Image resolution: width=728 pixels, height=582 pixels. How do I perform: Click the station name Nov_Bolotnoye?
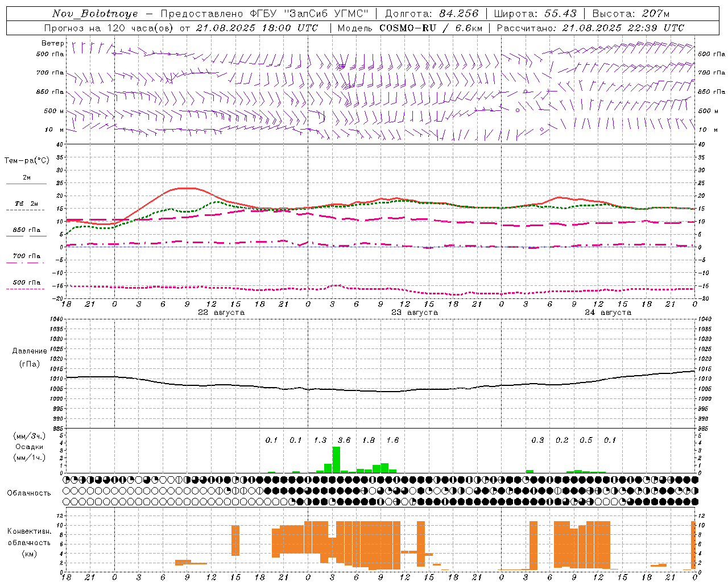[95, 14]
